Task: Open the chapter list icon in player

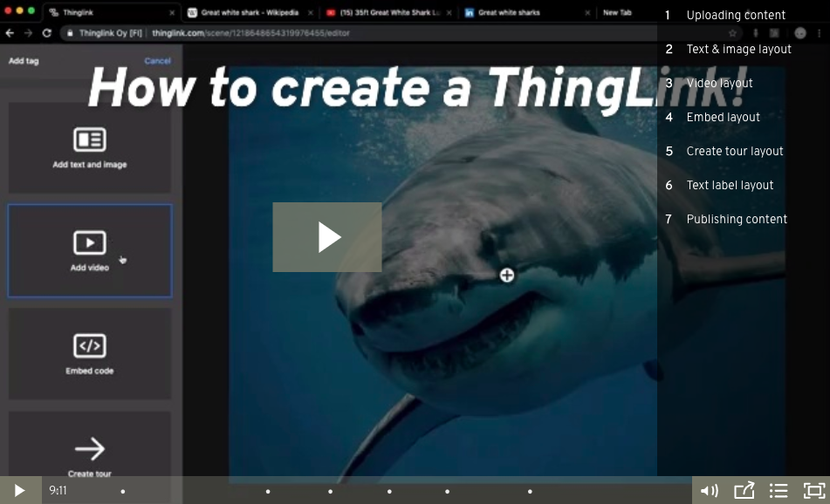Action: click(x=778, y=490)
